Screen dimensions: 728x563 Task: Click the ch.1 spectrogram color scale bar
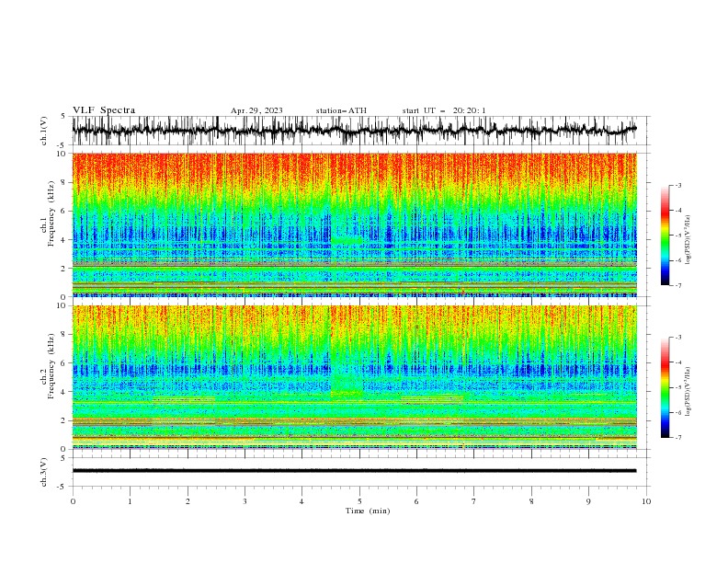tap(665, 236)
